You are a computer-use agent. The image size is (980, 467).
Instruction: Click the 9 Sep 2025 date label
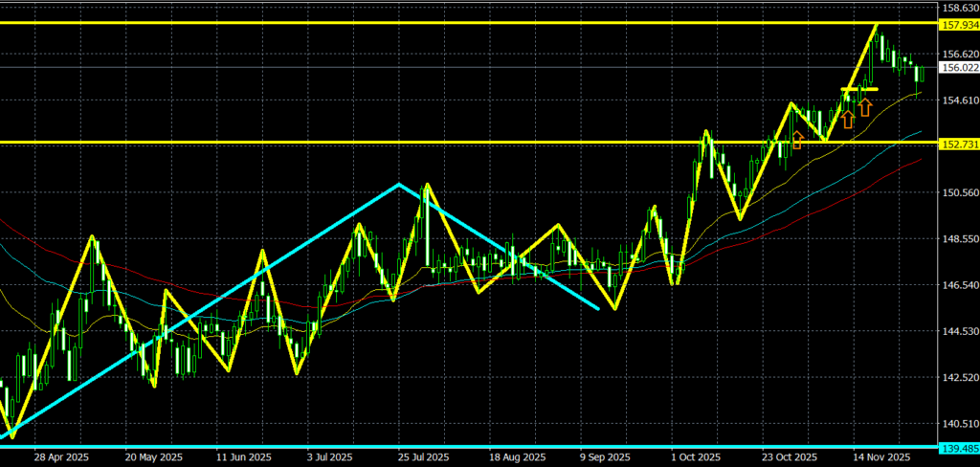[x=603, y=457]
